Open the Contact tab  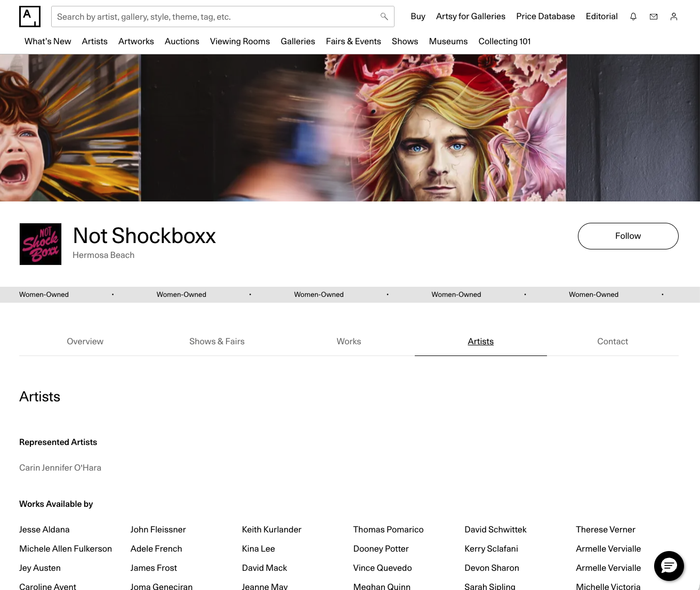click(613, 341)
